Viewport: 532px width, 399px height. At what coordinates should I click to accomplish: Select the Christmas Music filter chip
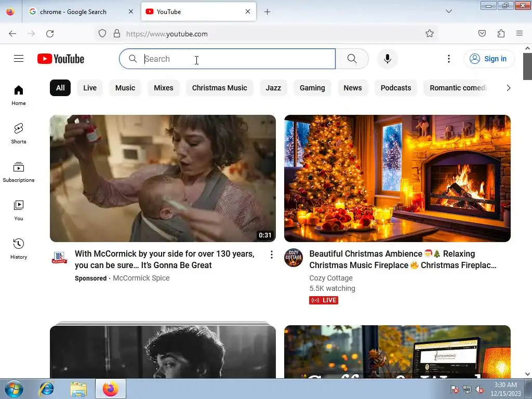click(220, 88)
